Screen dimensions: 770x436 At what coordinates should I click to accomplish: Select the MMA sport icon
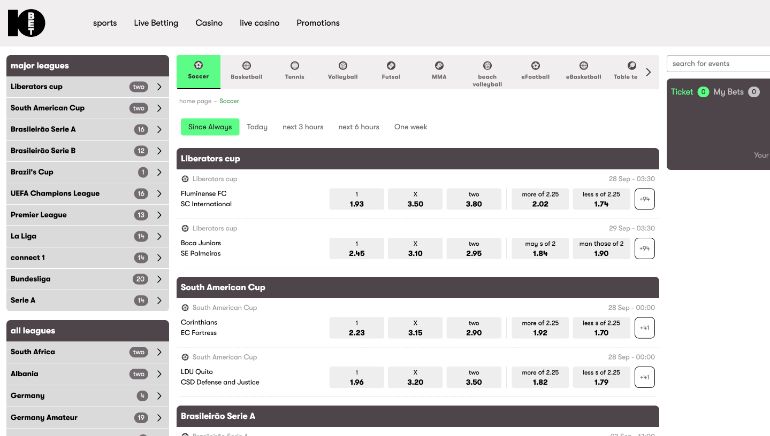click(439, 71)
